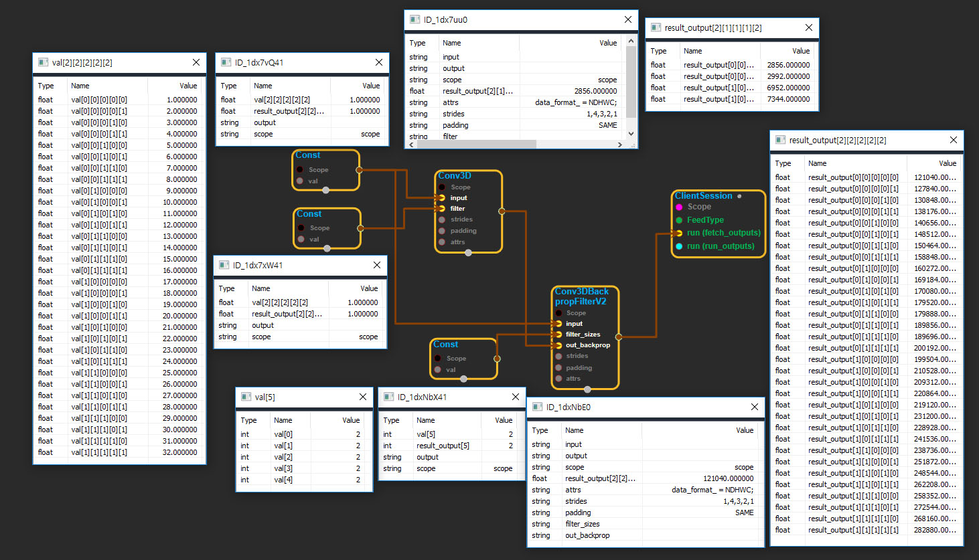Click ClientSession run (run_outputs) cyan pin
The width and height of the screenshot is (979, 560).
[x=679, y=246]
